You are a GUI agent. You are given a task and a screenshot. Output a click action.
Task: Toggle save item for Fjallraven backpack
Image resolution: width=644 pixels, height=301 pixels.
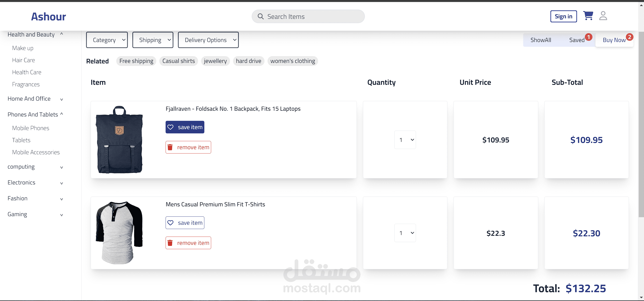point(185,127)
